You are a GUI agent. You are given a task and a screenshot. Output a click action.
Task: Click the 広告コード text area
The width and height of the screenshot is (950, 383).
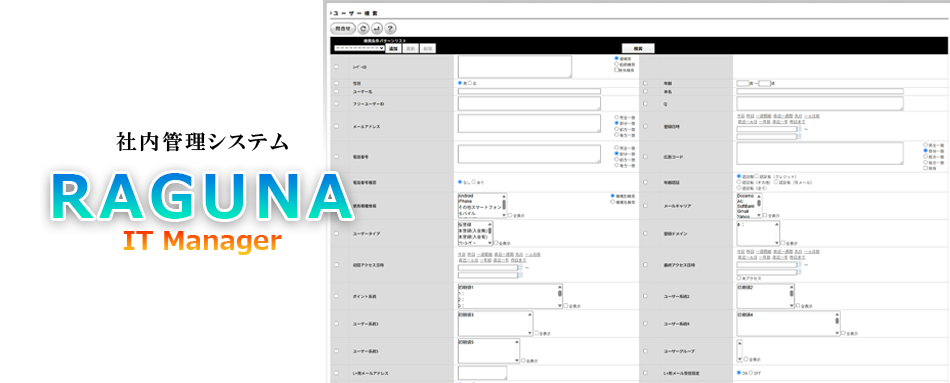tap(820, 154)
